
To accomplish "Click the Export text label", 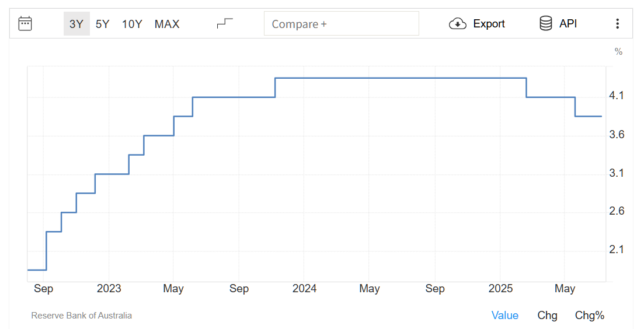I will coord(489,24).
